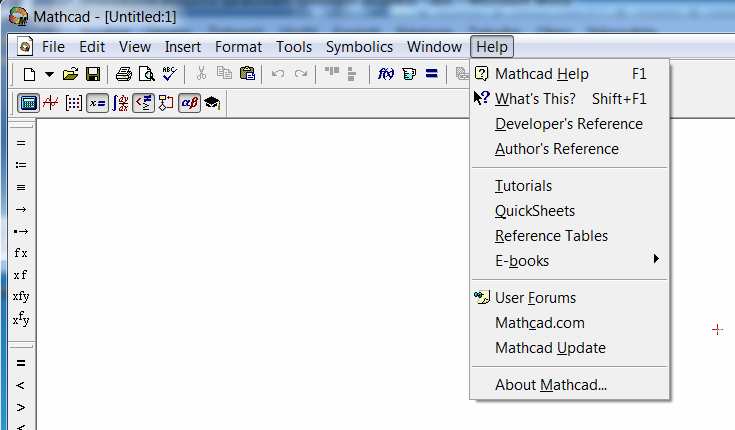Open the Window menu
This screenshot has width=735, height=430.
click(434, 47)
